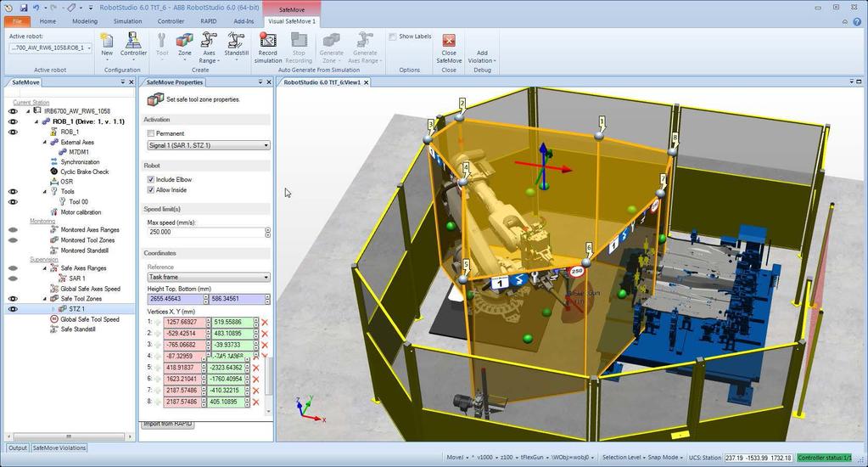Switch to the Modeling ribbon tab

[x=85, y=21]
